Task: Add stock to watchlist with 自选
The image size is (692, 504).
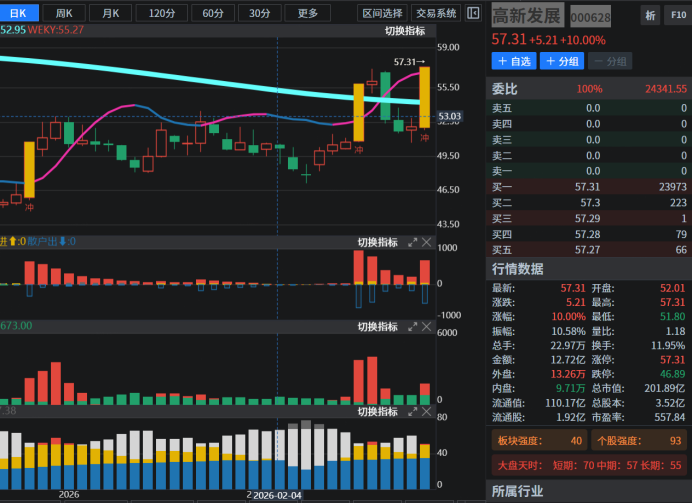Action: click(x=514, y=62)
